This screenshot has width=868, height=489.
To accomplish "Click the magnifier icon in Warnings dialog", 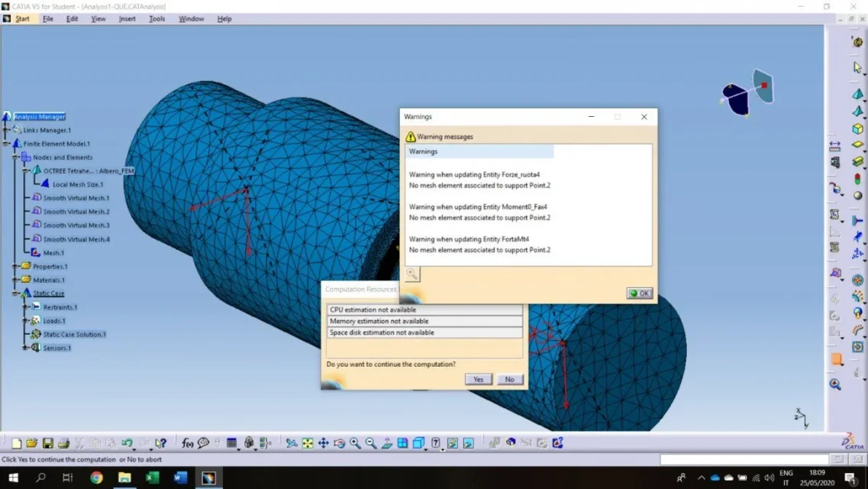I will tap(411, 274).
